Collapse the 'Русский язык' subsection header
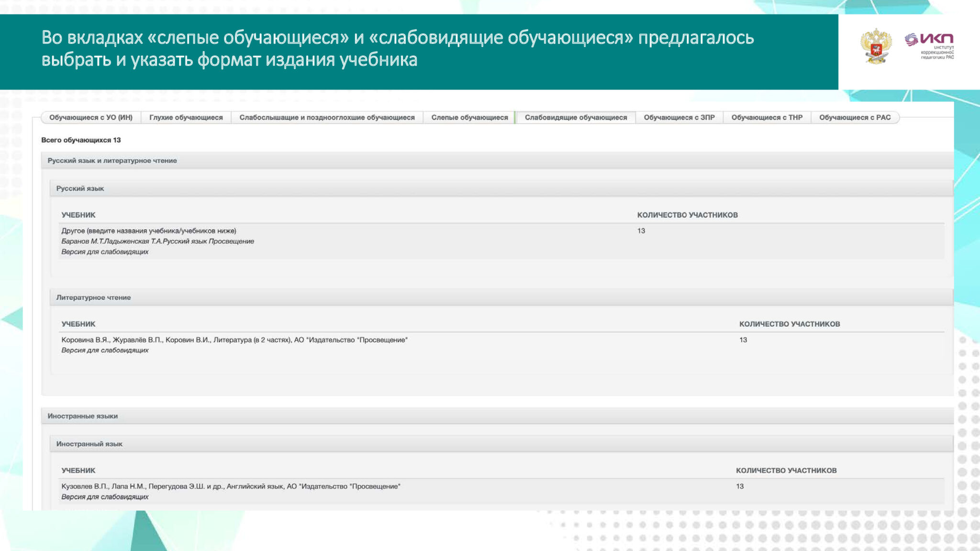This screenshot has height=551, width=980. (501, 188)
